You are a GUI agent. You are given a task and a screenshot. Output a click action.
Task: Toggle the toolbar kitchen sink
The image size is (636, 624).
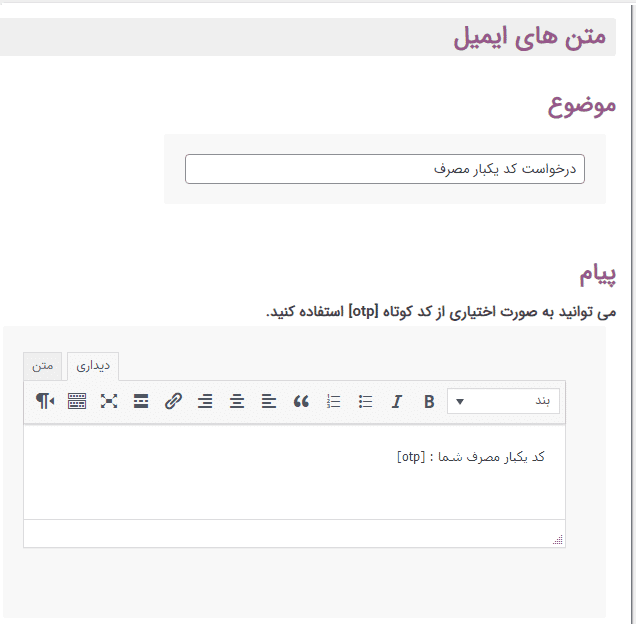pos(77,402)
